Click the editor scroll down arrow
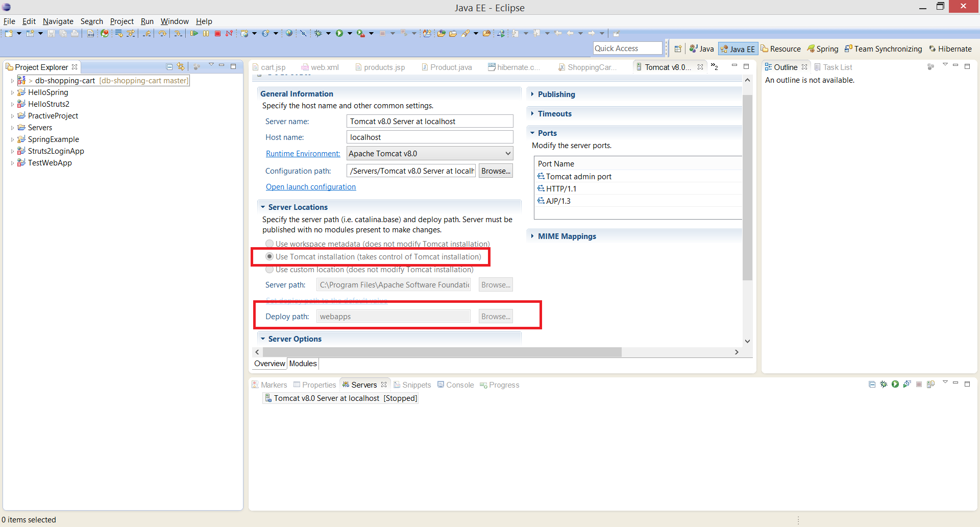This screenshot has height=527, width=980. [x=747, y=341]
